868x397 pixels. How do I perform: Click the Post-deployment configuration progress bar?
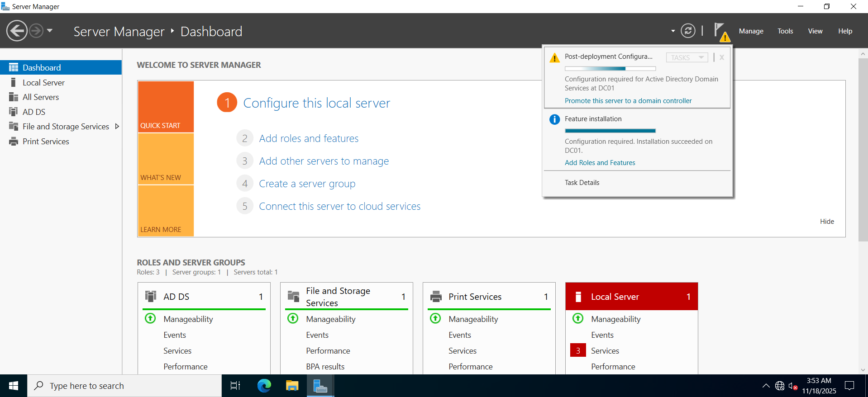(610, 69)
